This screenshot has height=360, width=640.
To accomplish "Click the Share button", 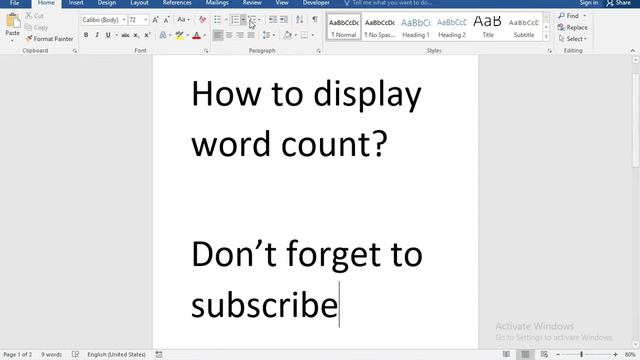I will 618,3.
